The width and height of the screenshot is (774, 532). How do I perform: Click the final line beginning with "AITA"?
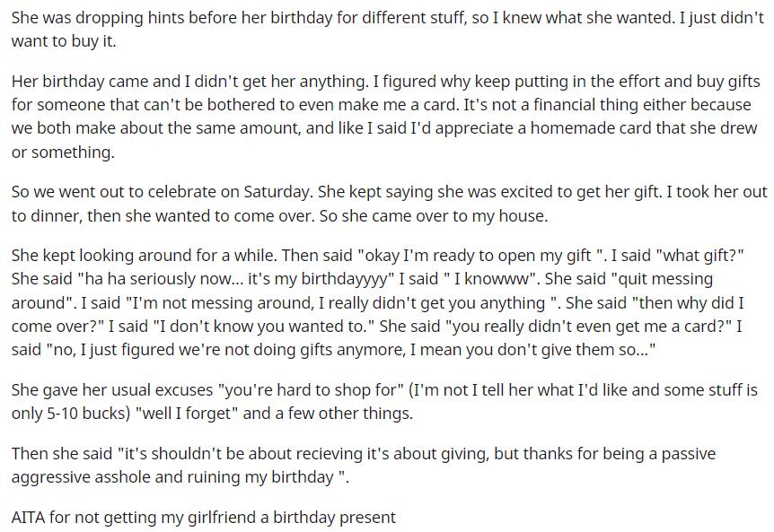[x=203, y=518]
